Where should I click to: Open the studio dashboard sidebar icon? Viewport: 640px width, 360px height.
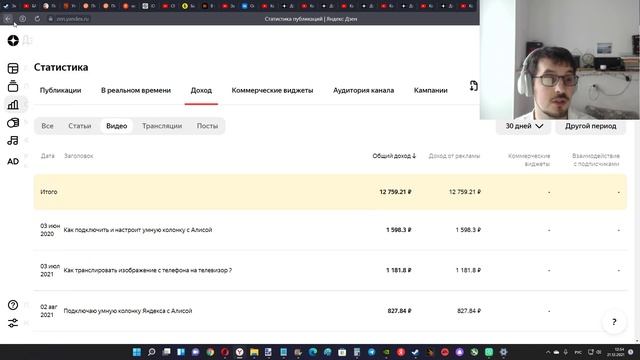click(x=13, y=68)
